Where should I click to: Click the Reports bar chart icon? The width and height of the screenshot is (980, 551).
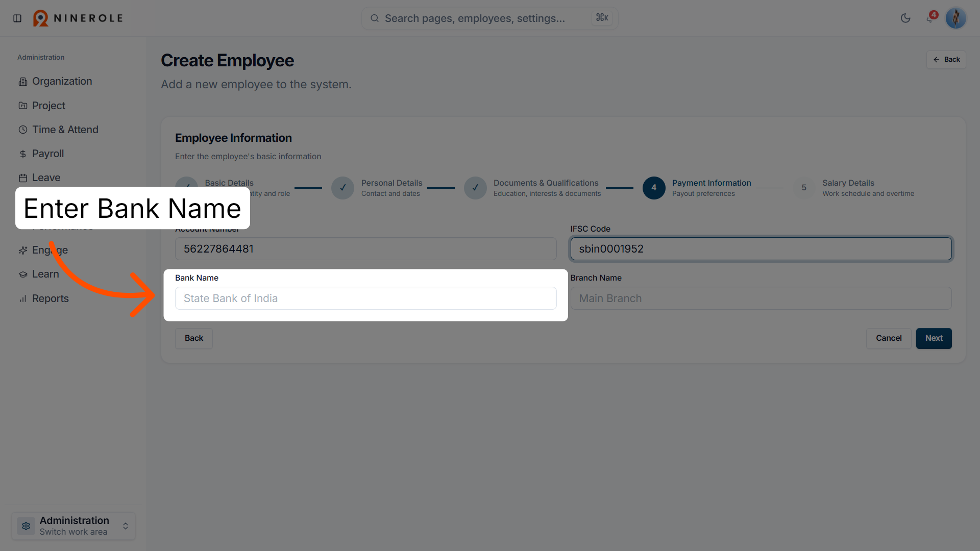coord(23,298)
